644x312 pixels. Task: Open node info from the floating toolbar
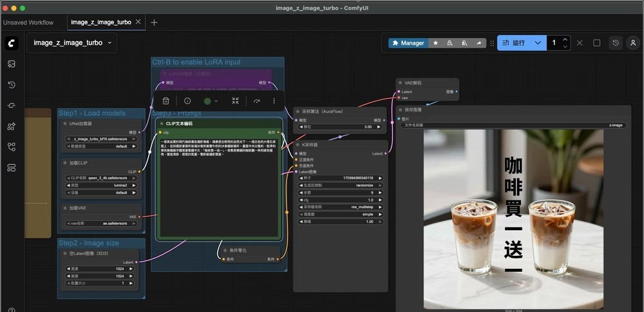click(x=187, y=101)
